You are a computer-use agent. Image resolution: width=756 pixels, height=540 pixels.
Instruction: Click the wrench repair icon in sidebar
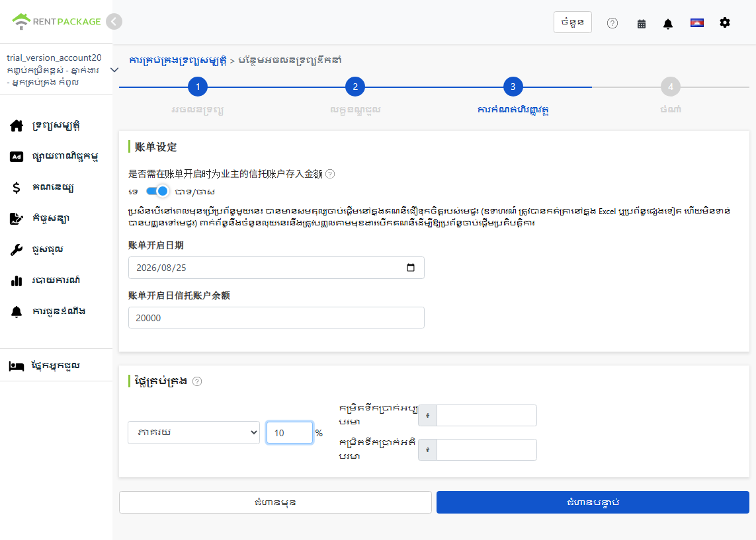pyautogui.click(x=17, y=250)
